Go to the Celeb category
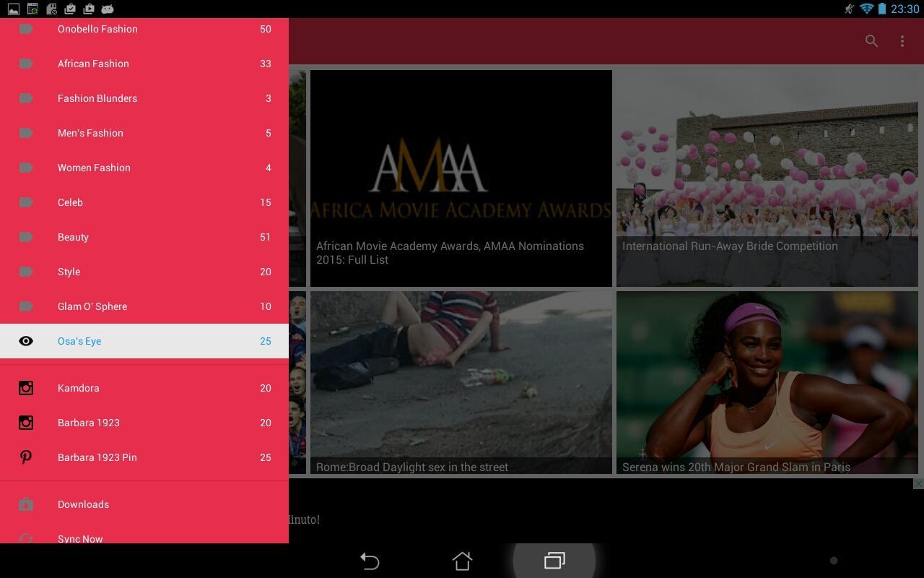 pos(70,202)
